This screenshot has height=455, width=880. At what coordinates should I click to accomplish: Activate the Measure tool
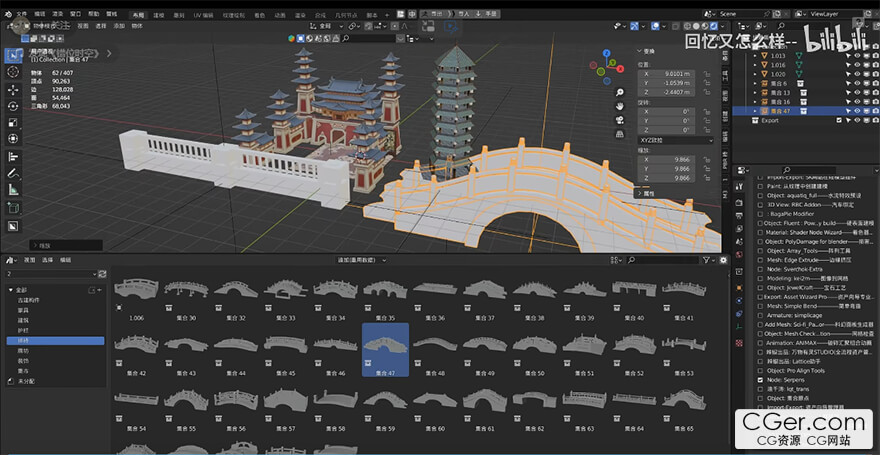pyautogui.click(x=13, y=189)
